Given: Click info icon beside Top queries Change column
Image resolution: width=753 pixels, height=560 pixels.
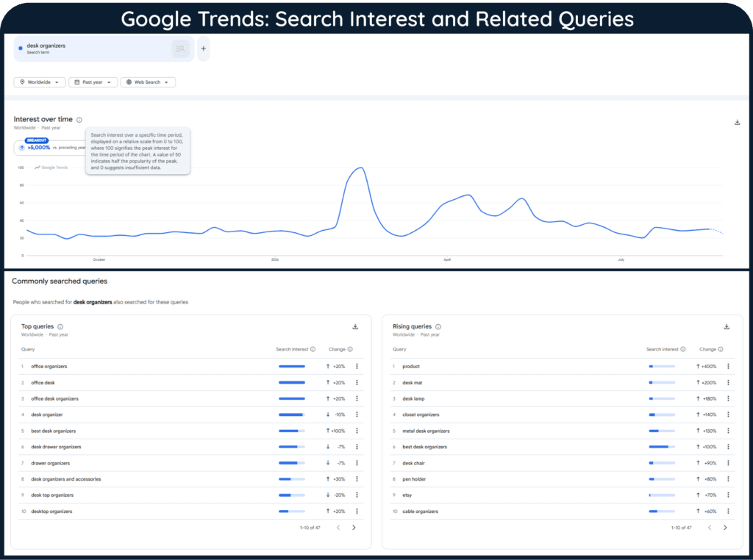Looking at the screenshot, I should coord(350,349).
